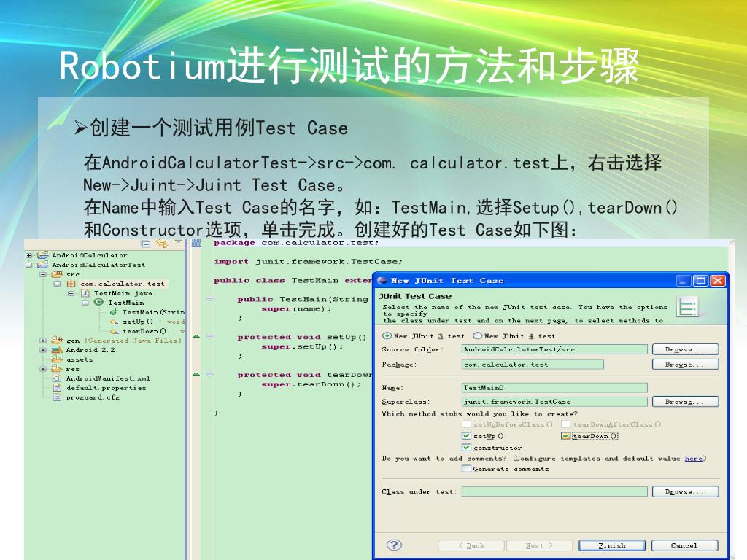Select the New JUnit 4 test radio button

pos(477,335)
